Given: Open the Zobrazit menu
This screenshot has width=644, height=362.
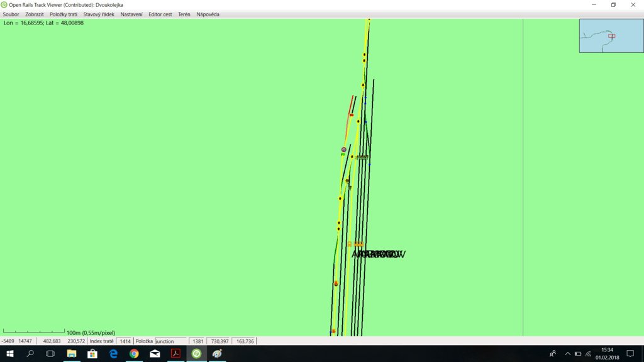Looking at the screenshot, I should click(x=35, y=14).
